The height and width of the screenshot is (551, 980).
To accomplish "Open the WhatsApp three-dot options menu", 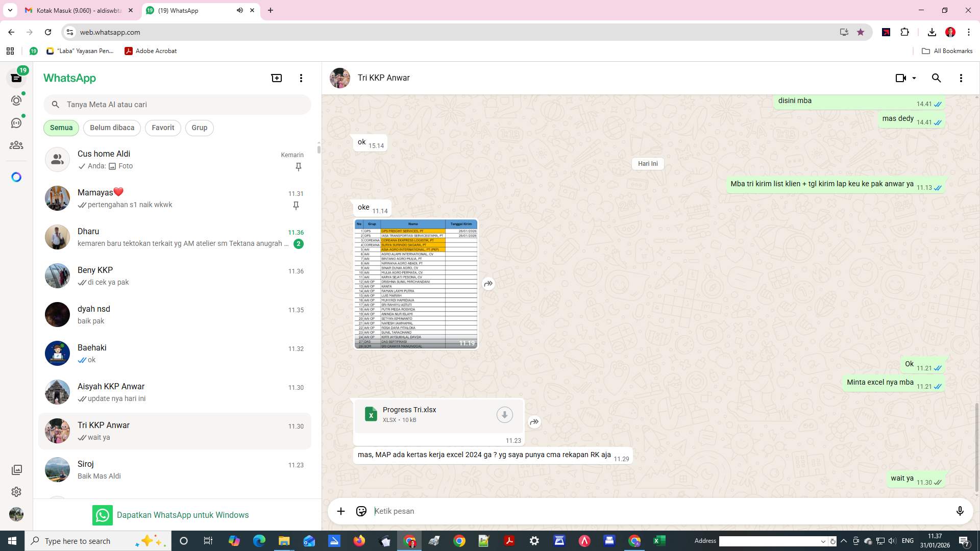I will pyautogui.click(x=301, y=78).
